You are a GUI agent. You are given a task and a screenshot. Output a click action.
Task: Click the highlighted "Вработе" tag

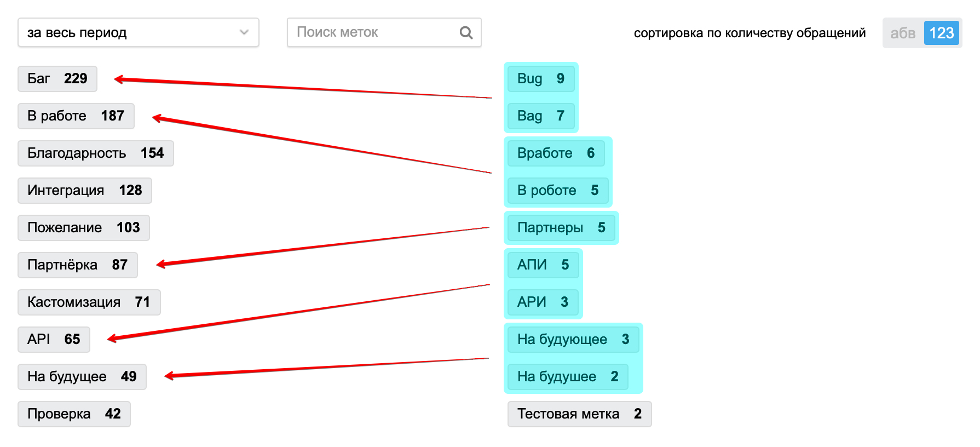[556, 153]
